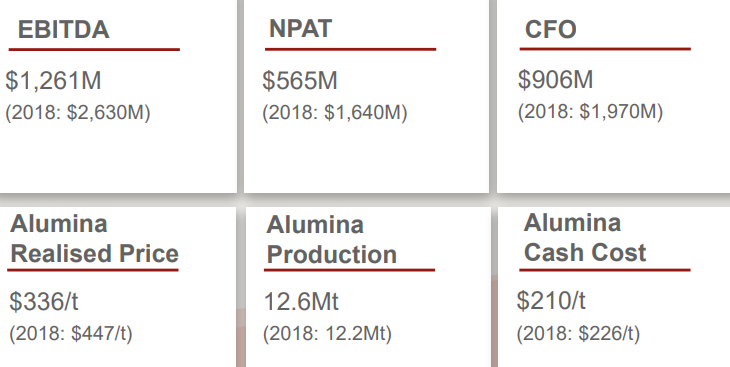Select the $906M CFO value
The height and width of the screenshot is (367, 730).
coord(555,79)
